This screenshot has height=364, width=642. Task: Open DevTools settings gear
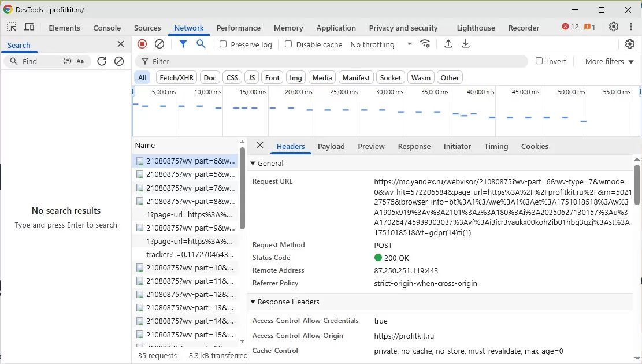coord(614,27)
